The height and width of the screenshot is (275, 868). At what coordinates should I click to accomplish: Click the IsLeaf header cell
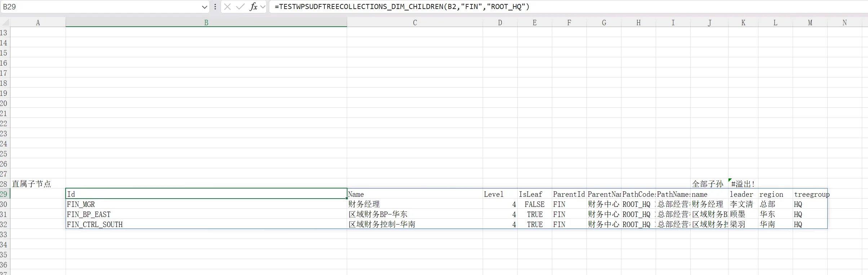click(x=535, y=194)
